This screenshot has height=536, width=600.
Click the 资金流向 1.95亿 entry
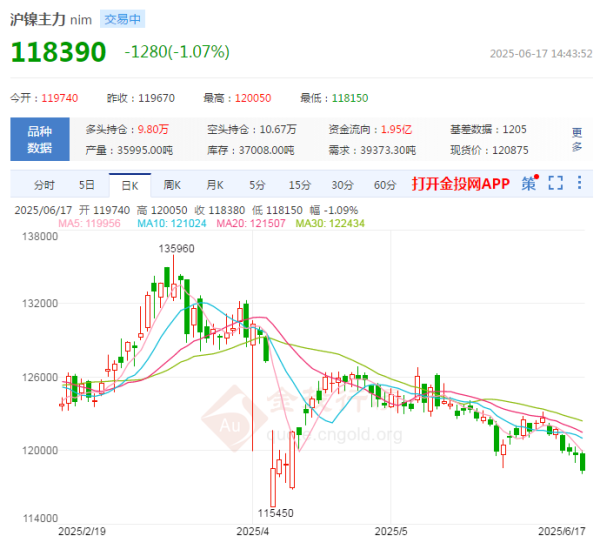pyautogui.click(x=370, y=129)
